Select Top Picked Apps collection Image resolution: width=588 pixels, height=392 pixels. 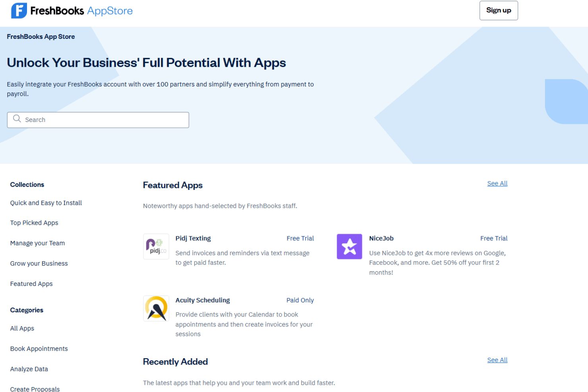(34, 223)
